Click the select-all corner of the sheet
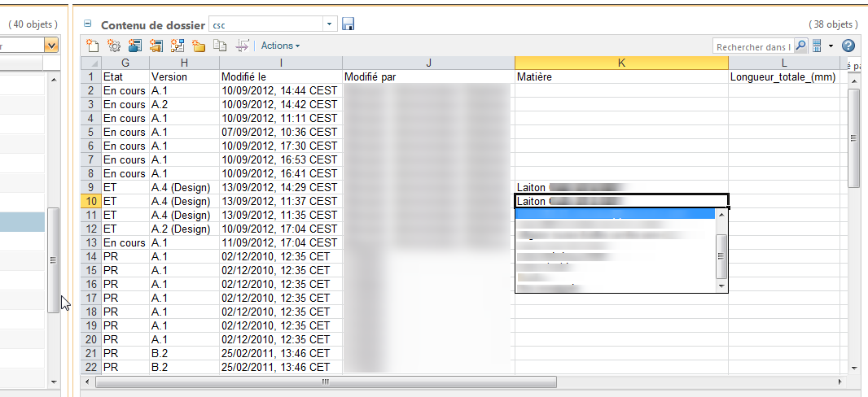 click(91, 63)
